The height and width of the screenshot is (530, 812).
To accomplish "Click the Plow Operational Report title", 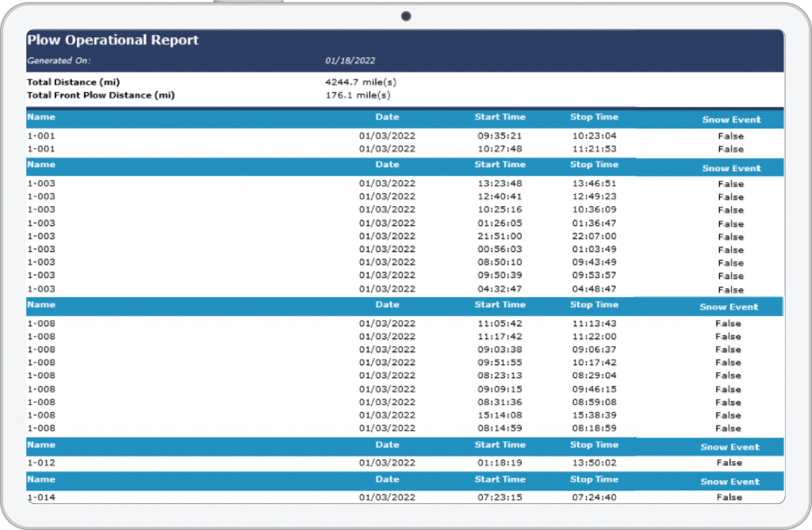I will click(113, 40).
